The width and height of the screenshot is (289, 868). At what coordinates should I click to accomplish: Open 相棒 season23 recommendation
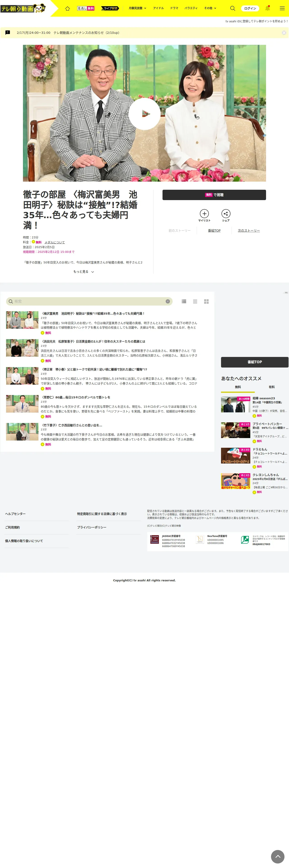click(255, 407)
